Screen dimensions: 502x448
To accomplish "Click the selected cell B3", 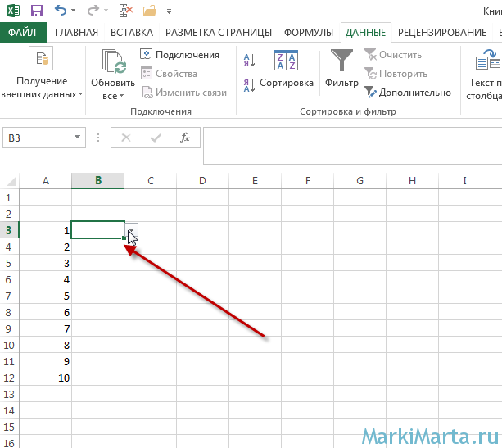I will point(97,229).
